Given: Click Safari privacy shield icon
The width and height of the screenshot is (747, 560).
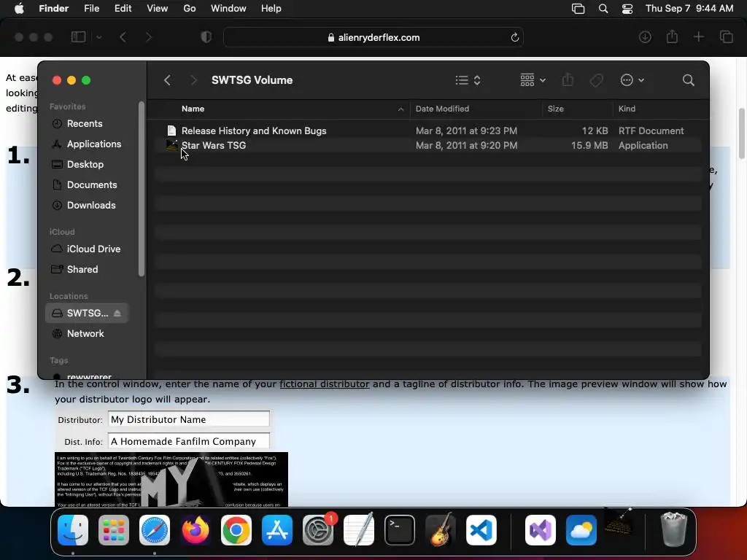Looking at the screenshot, I should pyautogui.click(x=206, y=37).
